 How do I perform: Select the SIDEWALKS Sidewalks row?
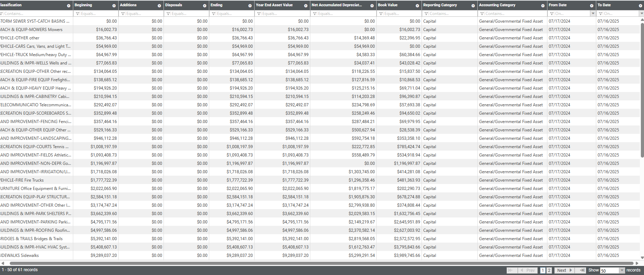(x=320, y=255)
